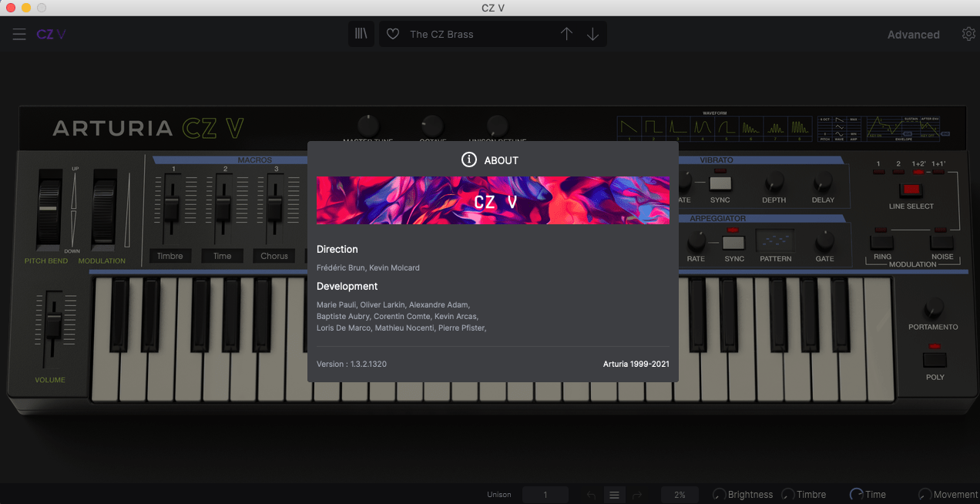Click the Arturia 1999-2021 copyright text
This screenshot has width=980, height=504.
point(636,363)
